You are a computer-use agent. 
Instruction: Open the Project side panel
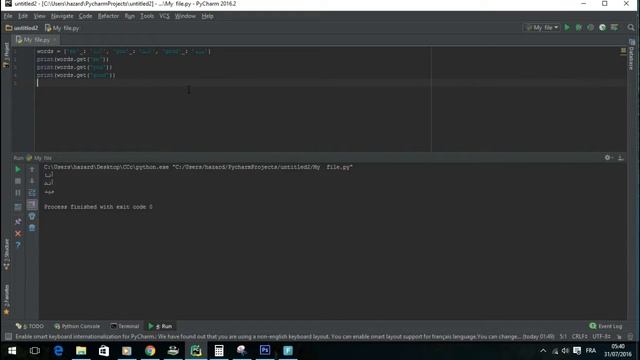6,55
